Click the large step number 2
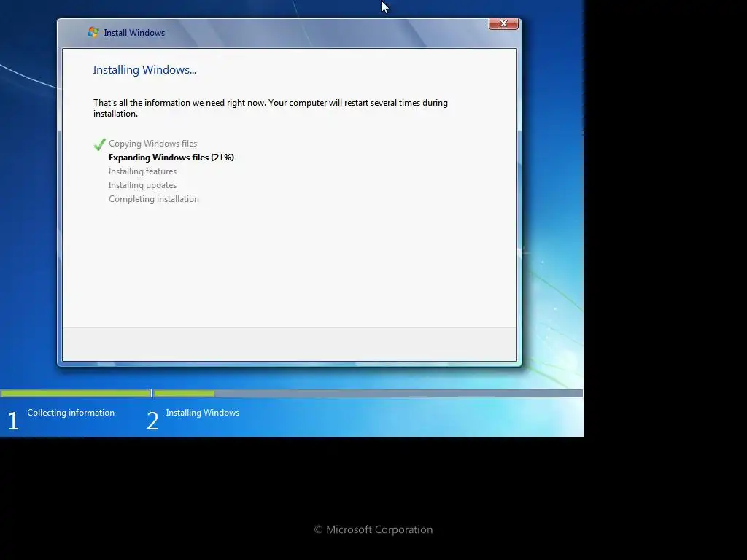 point(152,421)
